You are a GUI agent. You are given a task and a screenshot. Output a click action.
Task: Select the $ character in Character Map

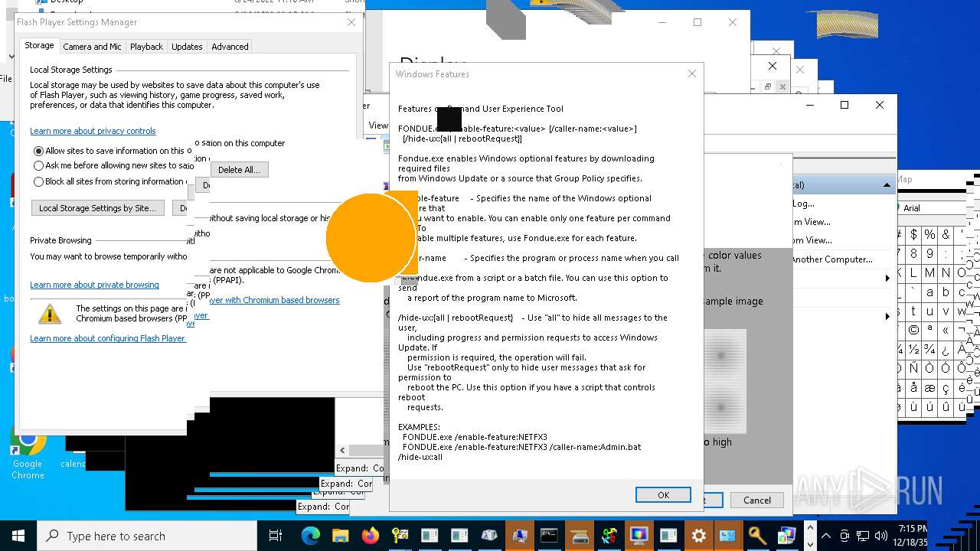click(913, 234)
